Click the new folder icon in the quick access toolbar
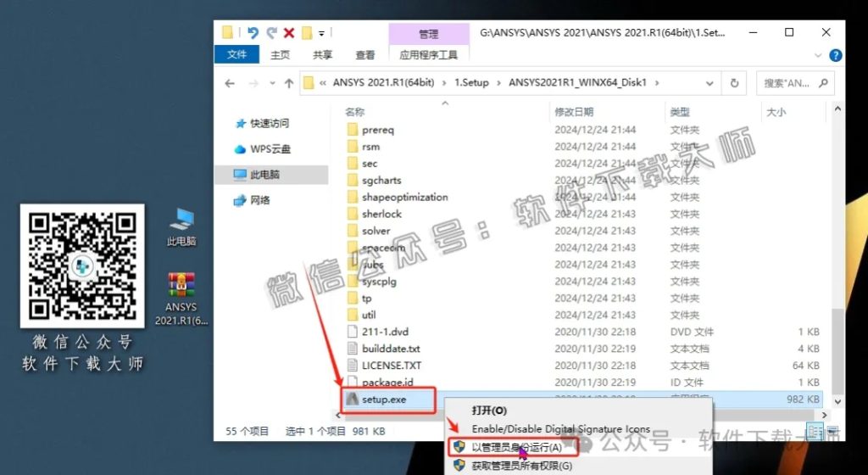The image size is (868, 475). click(307, 33)
